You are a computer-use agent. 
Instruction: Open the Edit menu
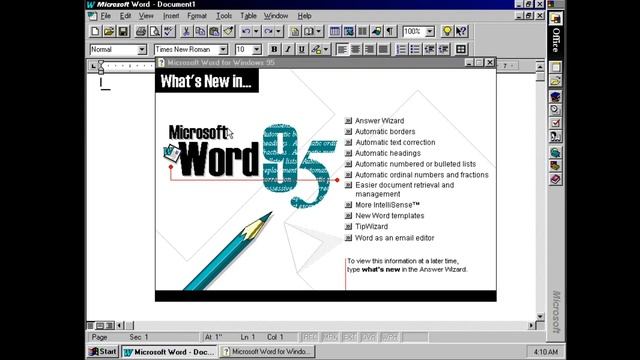click(x=125, y=16)
